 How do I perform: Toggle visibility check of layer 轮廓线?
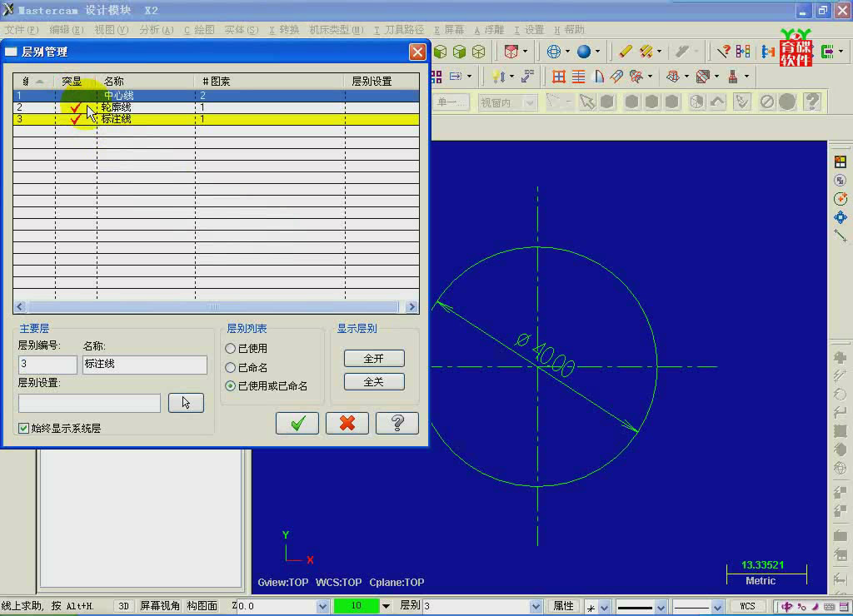[x=76, y=107]
